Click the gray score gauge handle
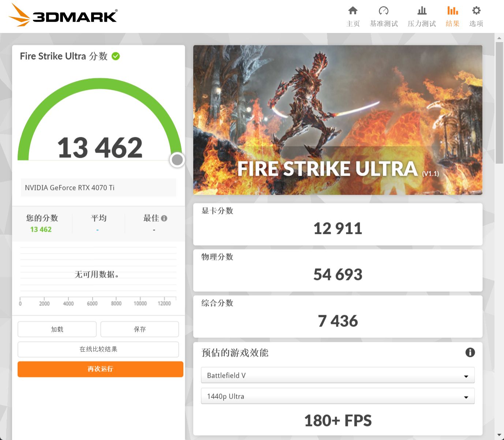Viewport: 504px width, 440px height. [x=177, y=160]
